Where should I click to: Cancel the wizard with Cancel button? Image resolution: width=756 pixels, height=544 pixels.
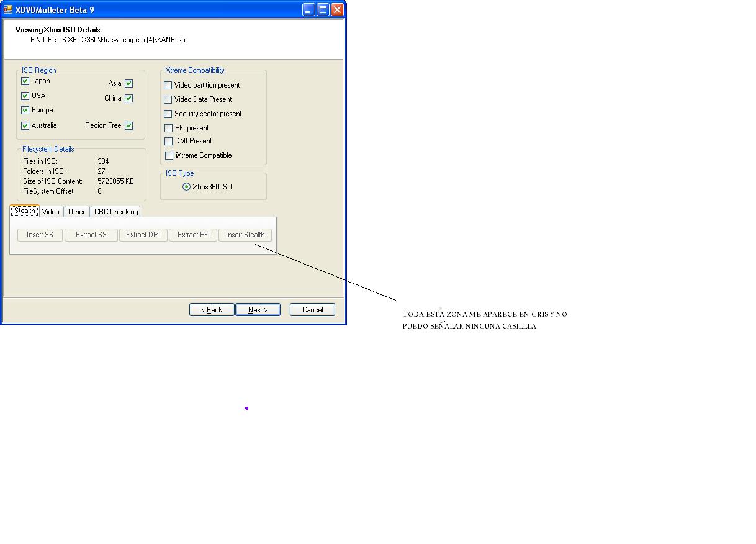pos(312,310)
